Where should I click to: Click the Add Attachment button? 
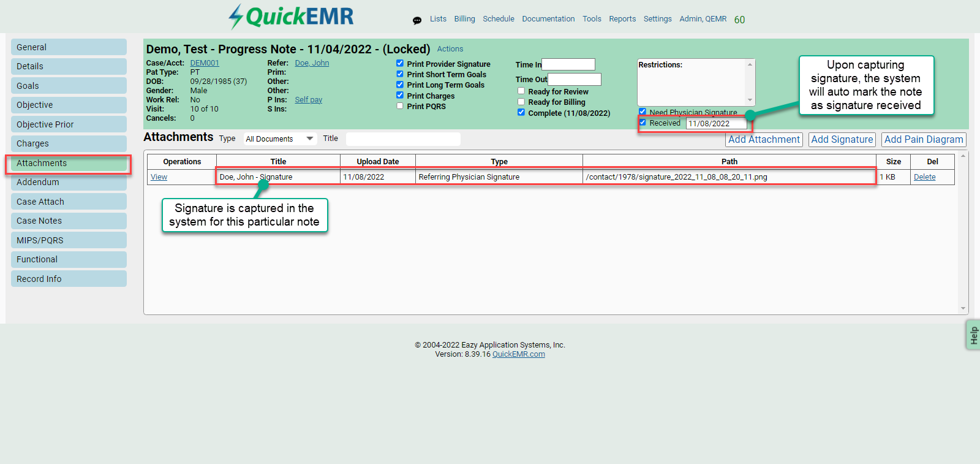764,140
